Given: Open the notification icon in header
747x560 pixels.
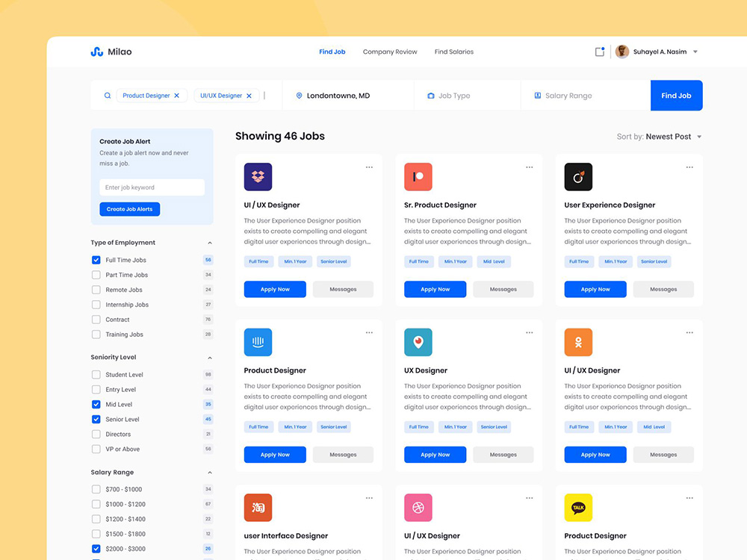Looking at the screenshot, I should coord(599,52).
